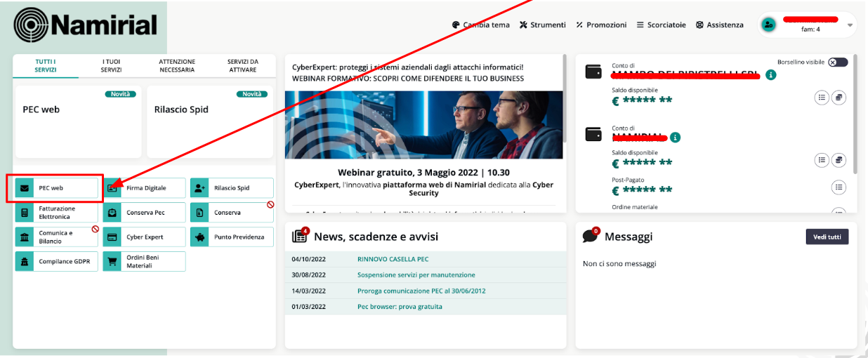The image size is (868, 358).
Task: Click the Rilascio Spid Novità card
Action: coord(210,122)
